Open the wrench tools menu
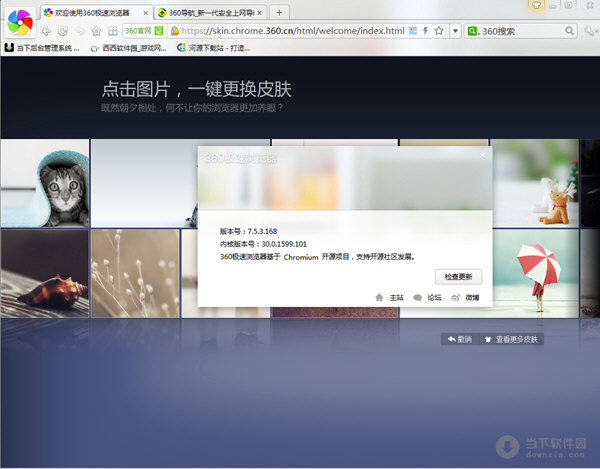The height and width of the screenshot is (469, 600). (591, 31)
